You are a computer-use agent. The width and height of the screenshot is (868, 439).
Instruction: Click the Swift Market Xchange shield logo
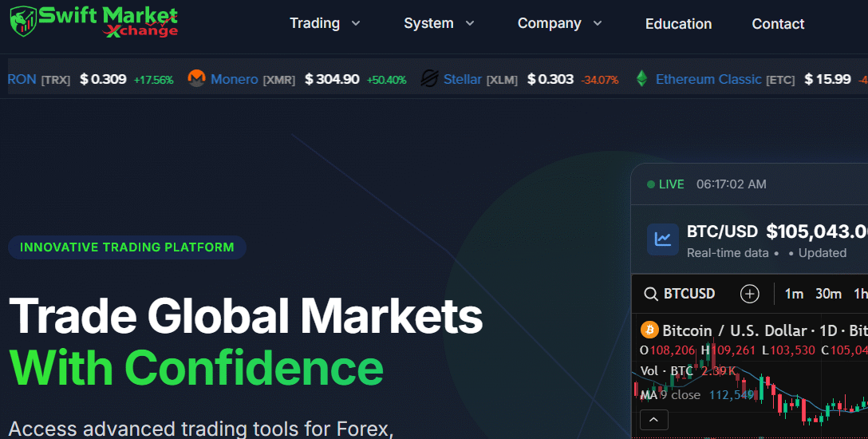[x=23, y=21]
